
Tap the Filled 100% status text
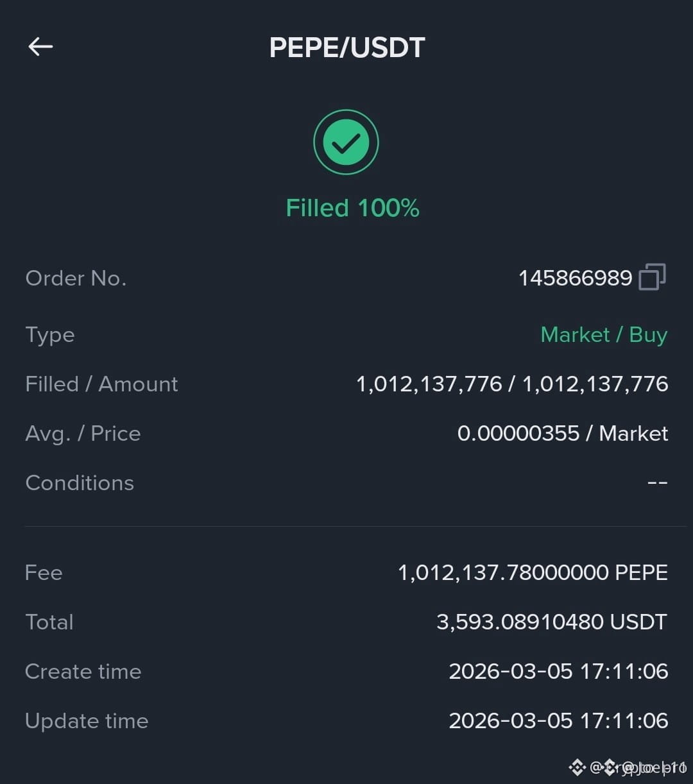pos(352,208)
